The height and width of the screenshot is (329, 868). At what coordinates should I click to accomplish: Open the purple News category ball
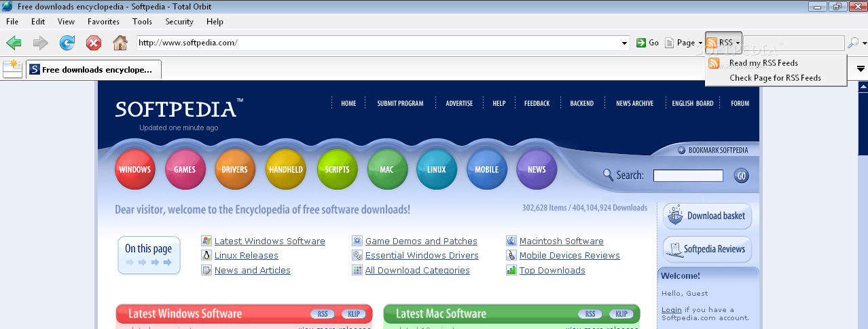click(537, 169)
